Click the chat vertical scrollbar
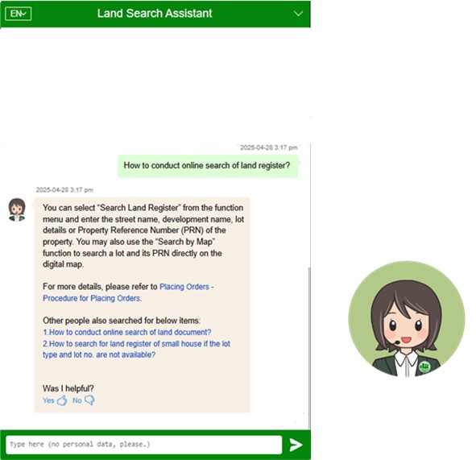Screen dimensions: 476x460 (x=309, y=348)
